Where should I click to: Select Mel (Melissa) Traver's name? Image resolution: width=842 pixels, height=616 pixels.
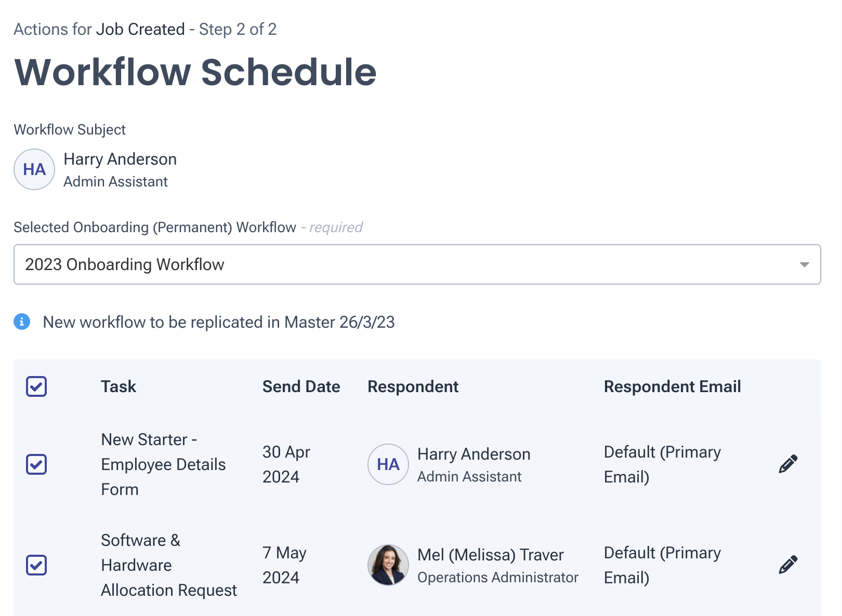[491, 555]
